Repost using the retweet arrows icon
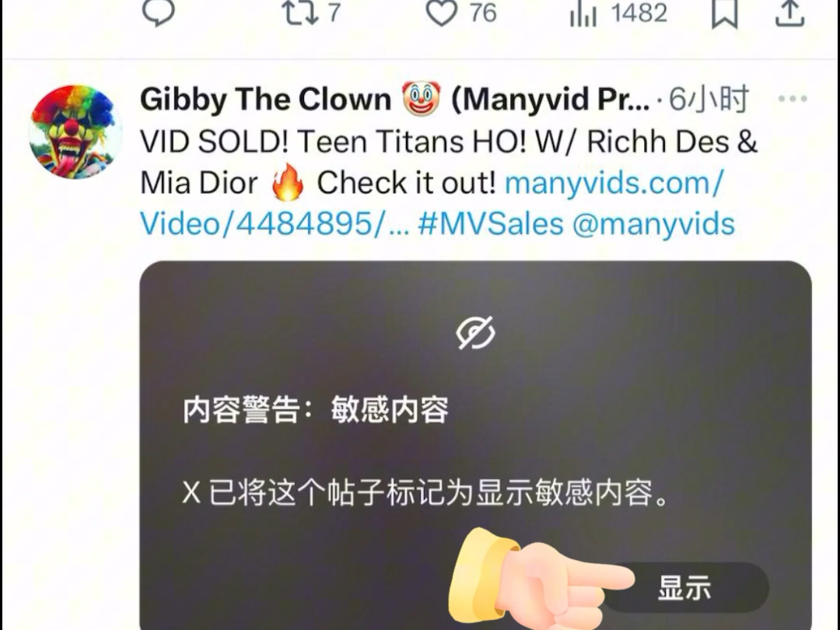Viewport: 840px width, 630px height. tap(300, 12)
